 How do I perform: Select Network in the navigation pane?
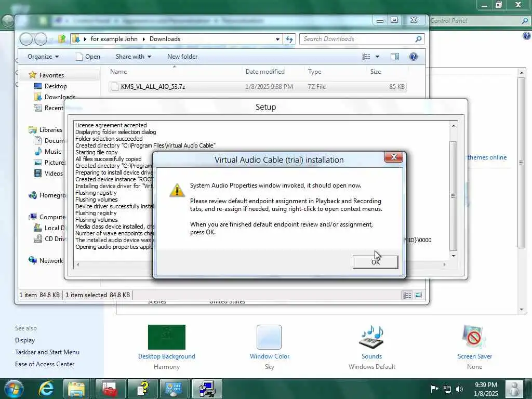[51, 261]
